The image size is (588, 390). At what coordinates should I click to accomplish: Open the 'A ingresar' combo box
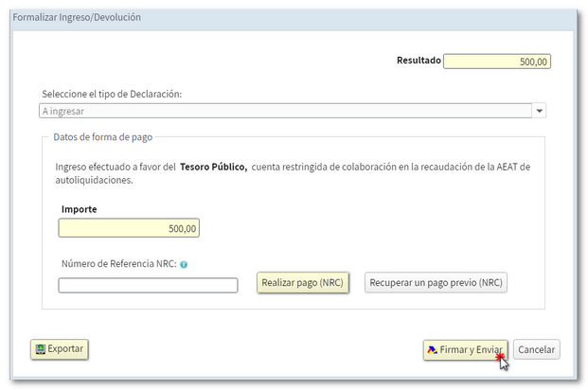[x=284, y=111]
